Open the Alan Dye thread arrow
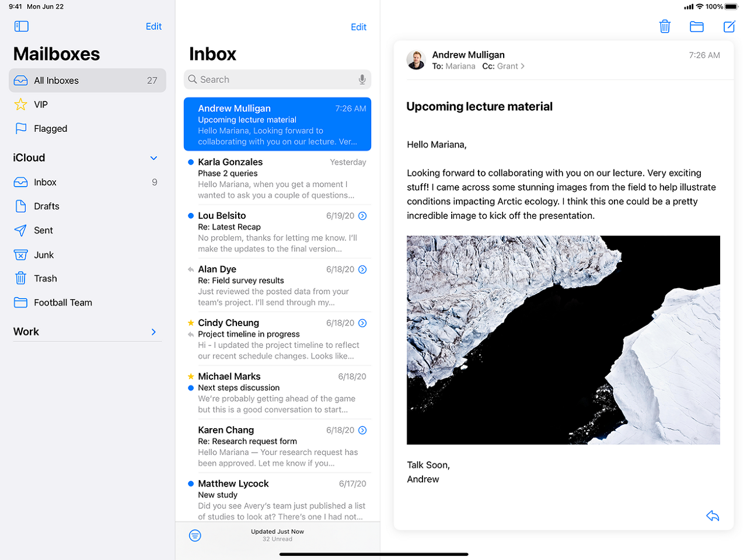The image size is (747, 560). (362, 269)
